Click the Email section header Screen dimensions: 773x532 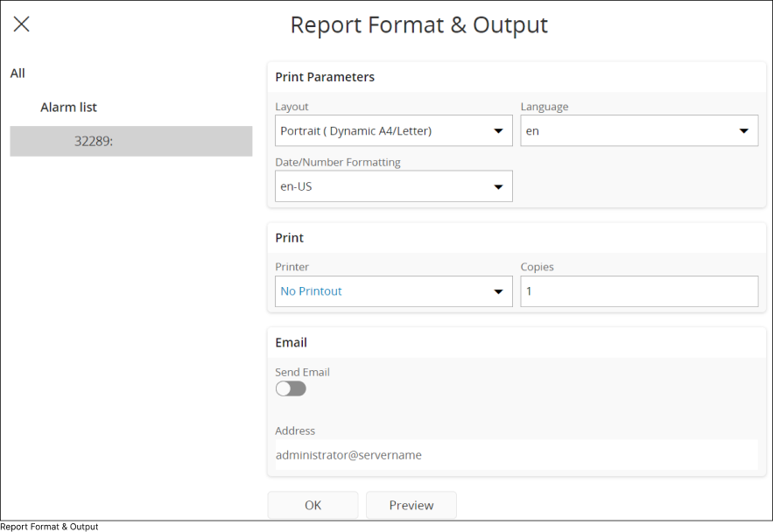[x=291, y=343]
